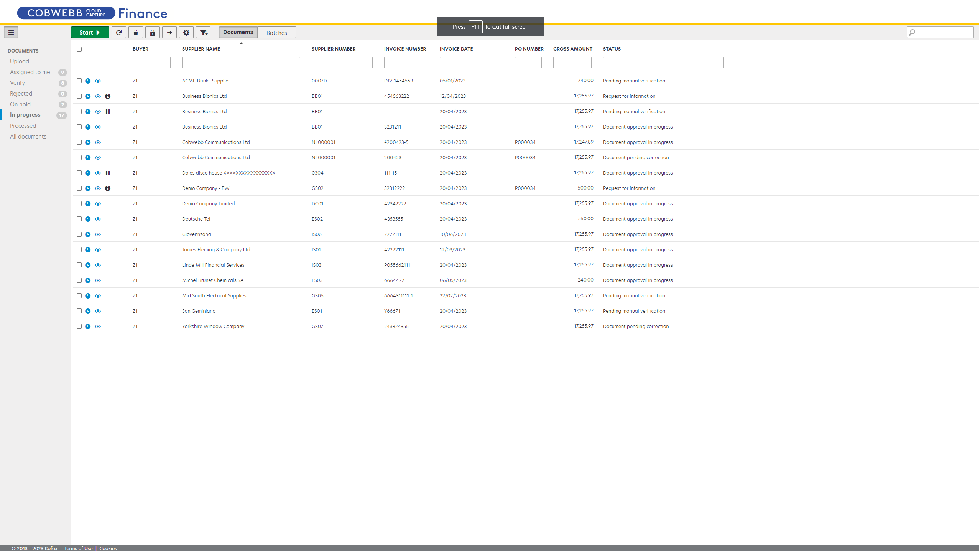
Task: Sort by Supplier Name column header
Action: tap(201, 49)
